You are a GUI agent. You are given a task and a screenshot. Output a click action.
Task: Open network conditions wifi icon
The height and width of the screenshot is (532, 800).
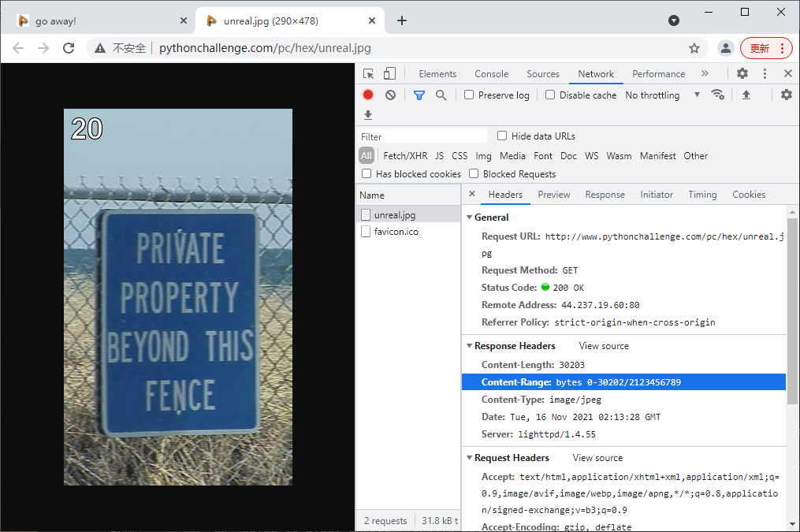(718, 95)
